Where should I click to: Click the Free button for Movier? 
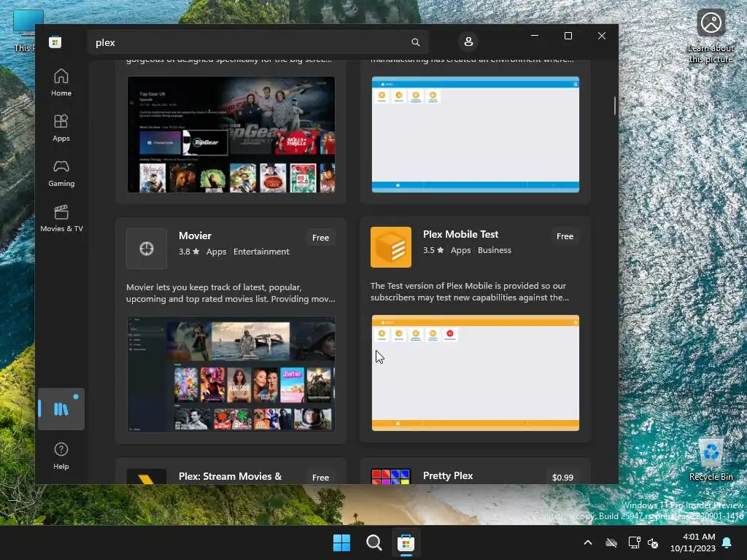[x=321, y=238]
